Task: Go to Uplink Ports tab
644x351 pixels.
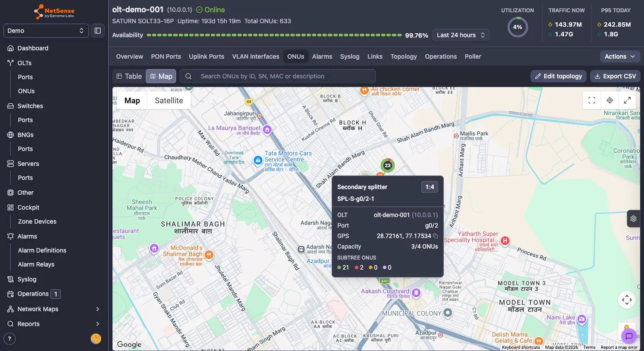Action: click(x=206, y=56)
